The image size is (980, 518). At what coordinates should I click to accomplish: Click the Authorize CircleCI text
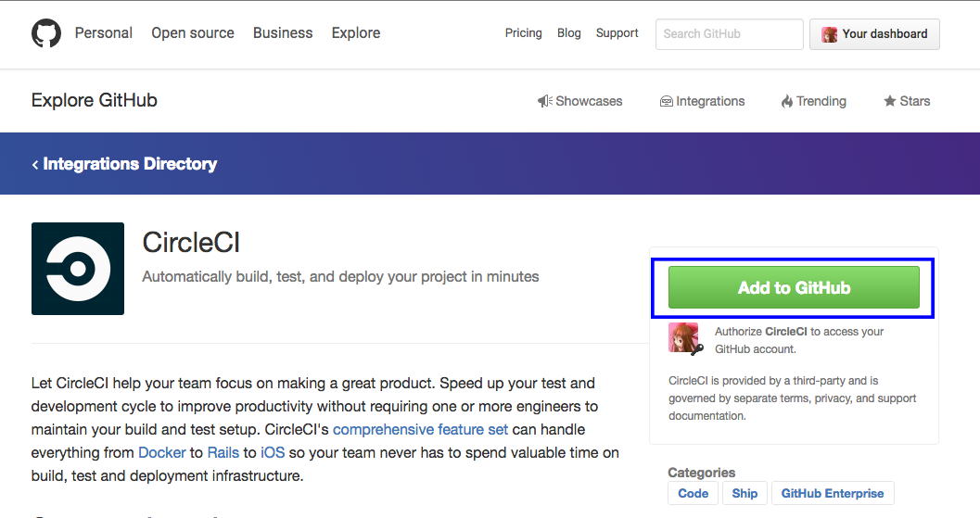(799, 340)
